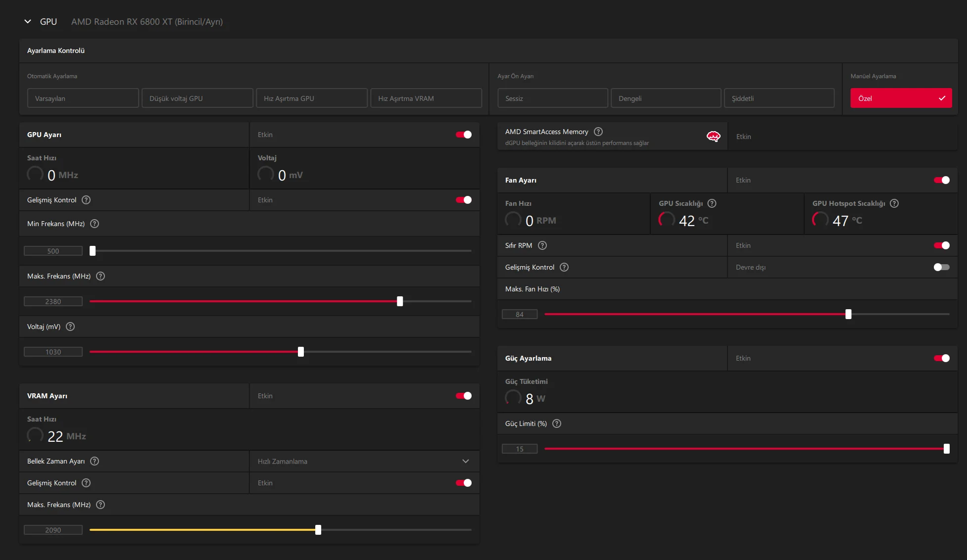The height and width of the screenshot is (560, 967).
Task: Select the Sessiz tuning preset
Action: coord(552,98)
